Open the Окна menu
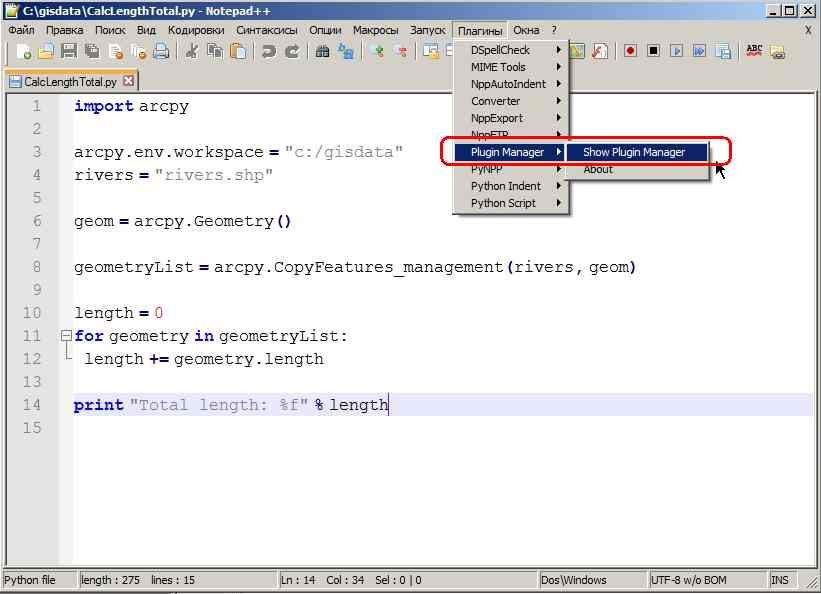821x594 pixels. pos(526,30)
